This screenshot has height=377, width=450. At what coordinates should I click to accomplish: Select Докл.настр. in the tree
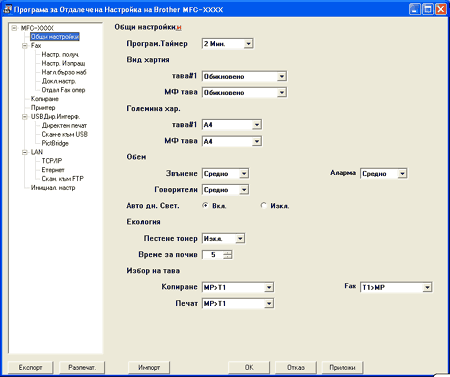(x=59, y=81)
